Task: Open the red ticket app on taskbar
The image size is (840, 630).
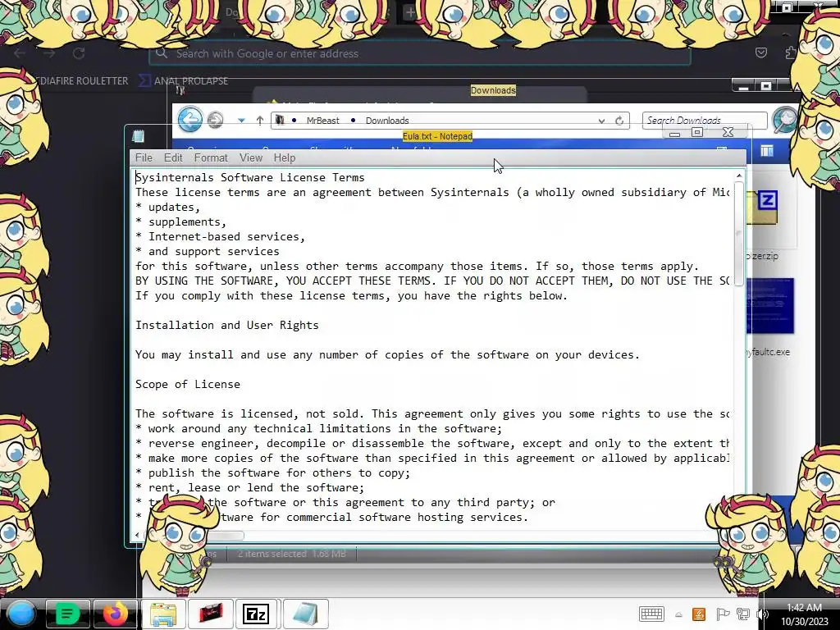Action: click(211, 614)
